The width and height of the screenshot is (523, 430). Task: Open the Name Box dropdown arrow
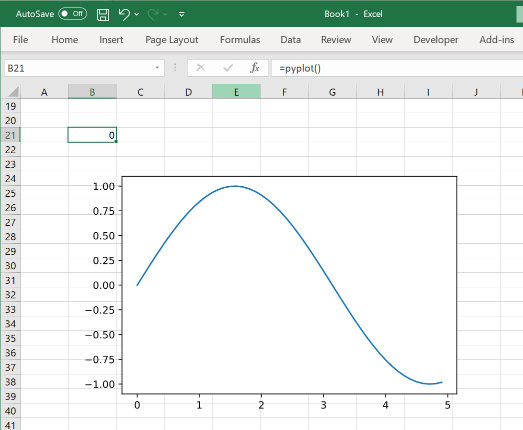click(157, 68)
